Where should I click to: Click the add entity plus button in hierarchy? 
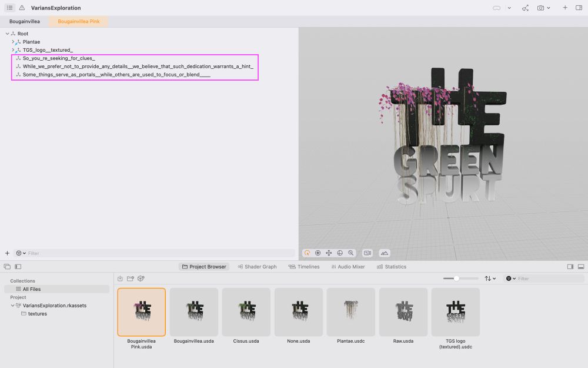[x=7, y=253]
